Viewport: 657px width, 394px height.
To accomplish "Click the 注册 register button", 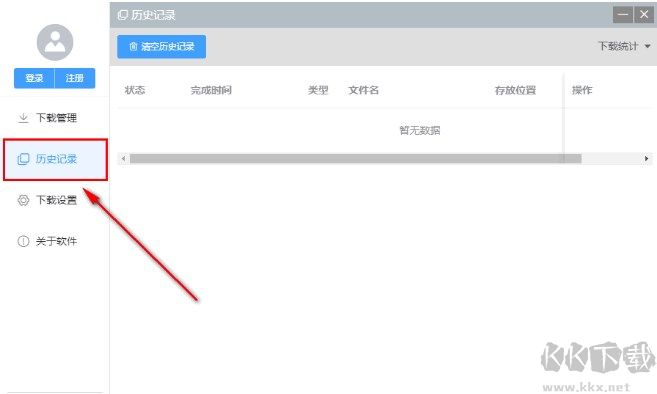I will click(x=75, y=78).
